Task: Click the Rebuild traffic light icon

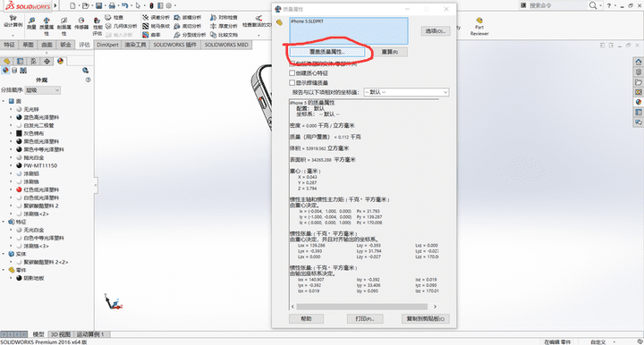Action: (151, 5)
